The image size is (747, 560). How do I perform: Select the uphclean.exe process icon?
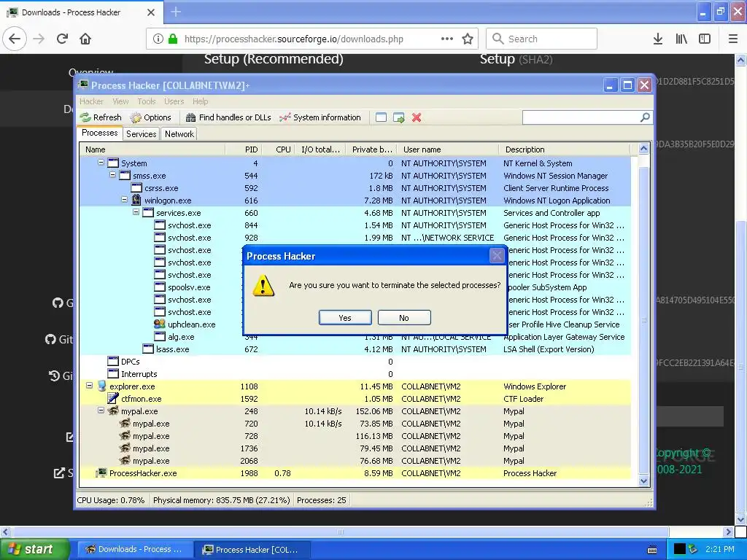coord(160,324)
